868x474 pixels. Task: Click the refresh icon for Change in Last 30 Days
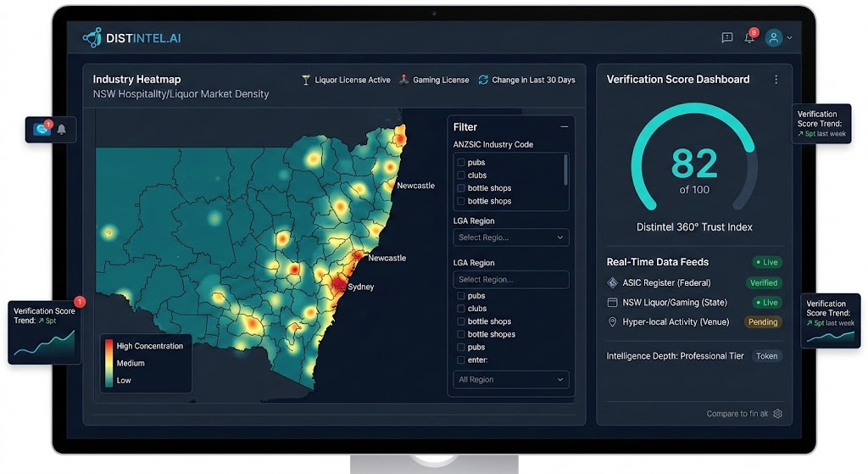click(x=483, y=80)
